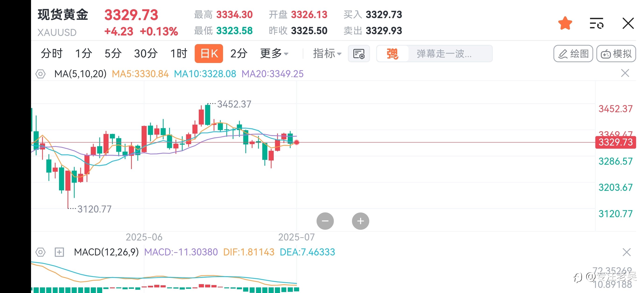Click the current price marker dot
The width and height of the screenshot is (644, 293).
click(297, 143)
